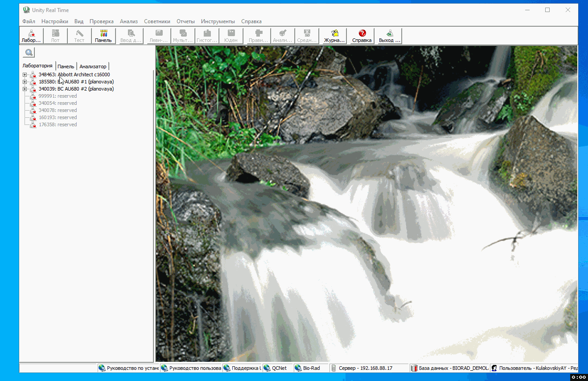Switch to the Анализатор tab
The image size is (588, 381).
tap(93, 66)
